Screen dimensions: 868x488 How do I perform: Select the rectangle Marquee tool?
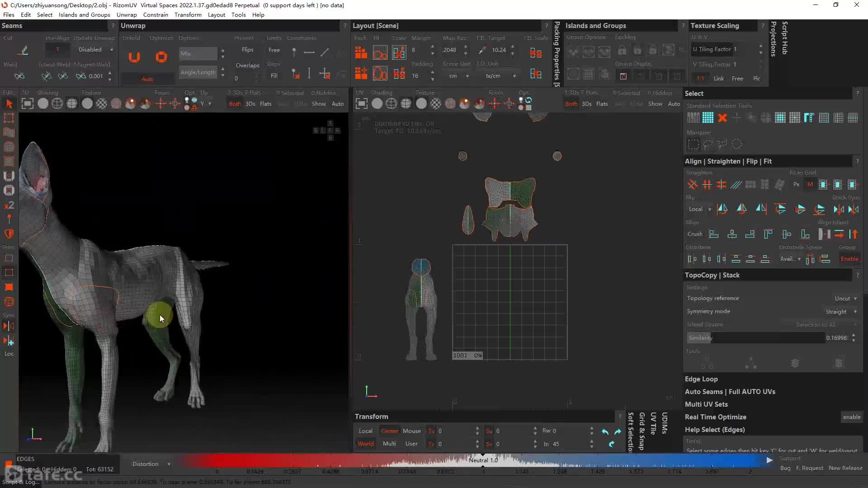693,144
